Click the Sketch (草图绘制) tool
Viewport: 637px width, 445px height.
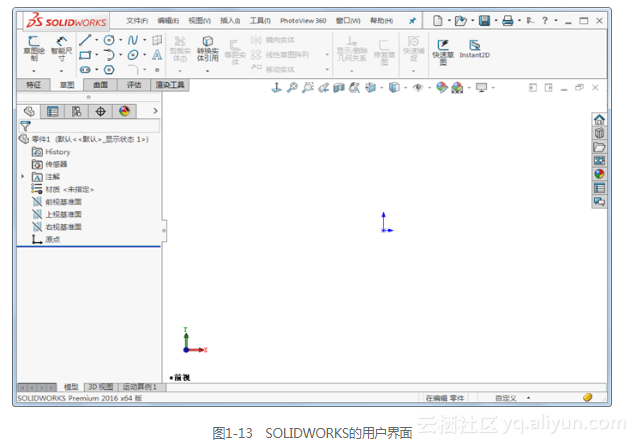click(34, 48)
